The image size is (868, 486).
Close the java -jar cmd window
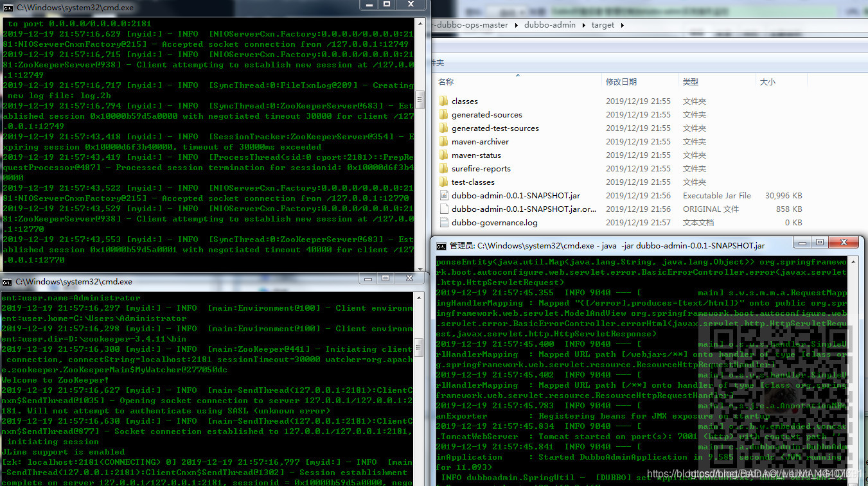(x=843, y=243)
